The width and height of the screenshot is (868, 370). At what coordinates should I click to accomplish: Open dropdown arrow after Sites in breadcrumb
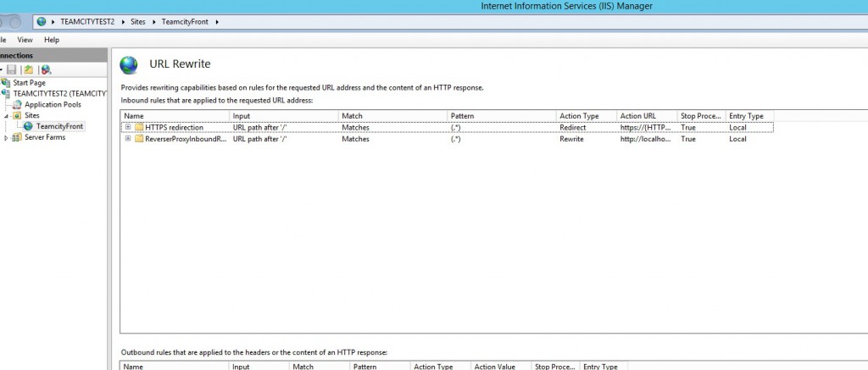154,22
